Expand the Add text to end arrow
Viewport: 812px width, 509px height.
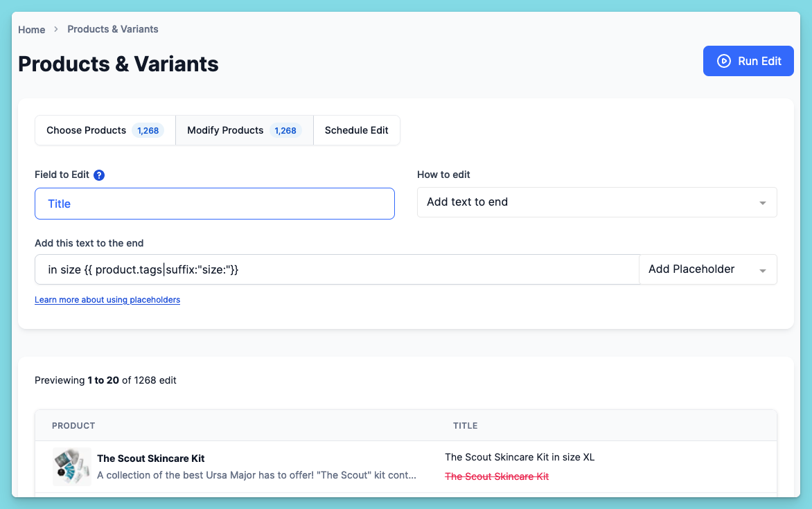point(762,203)
